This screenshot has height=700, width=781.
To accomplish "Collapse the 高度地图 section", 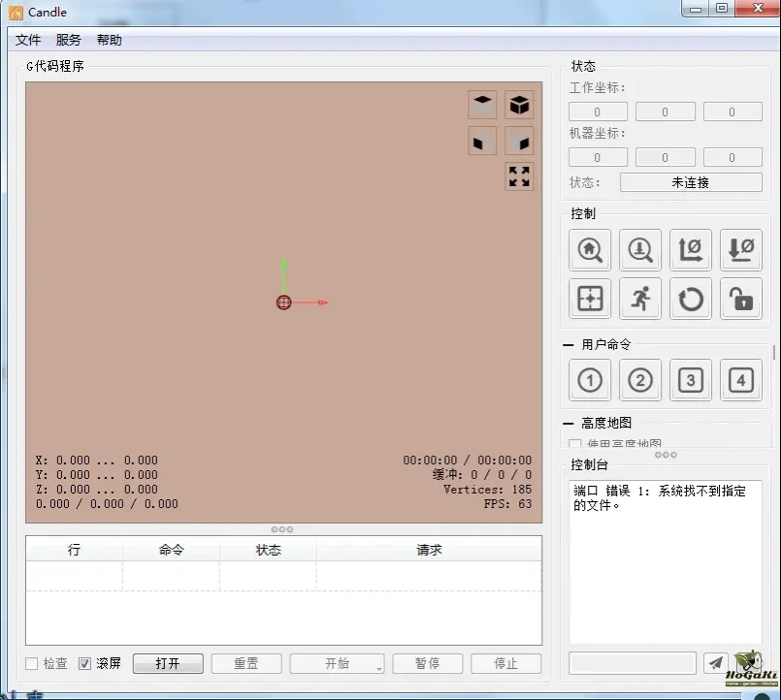I will (x=569, y=423).
